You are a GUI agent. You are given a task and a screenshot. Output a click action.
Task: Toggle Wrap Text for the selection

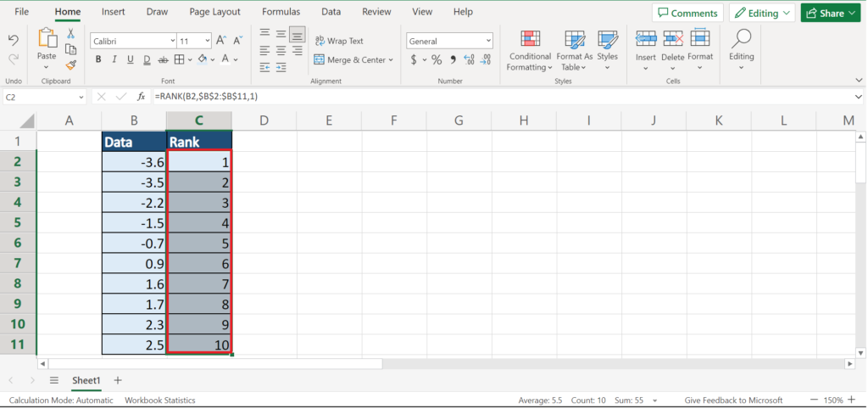pos(338,41)
